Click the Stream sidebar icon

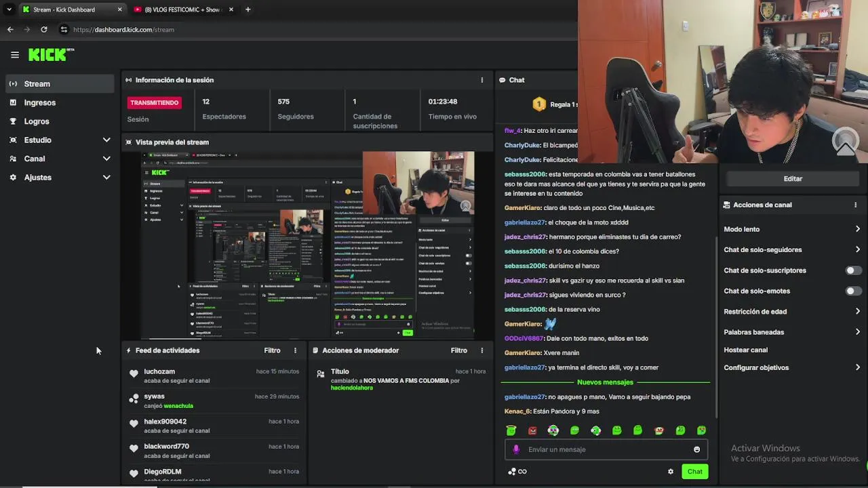13,84
